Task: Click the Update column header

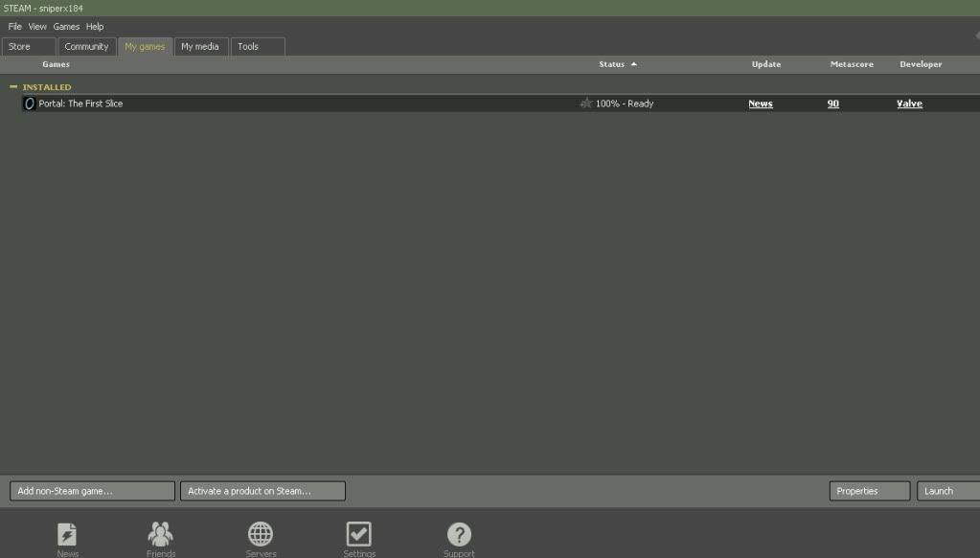Action: pos(766,64)
